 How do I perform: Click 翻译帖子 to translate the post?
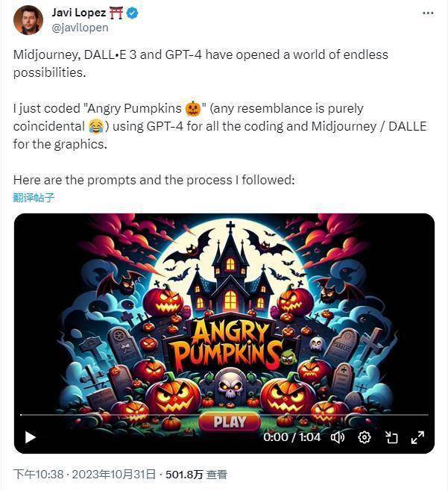(34, 198)
